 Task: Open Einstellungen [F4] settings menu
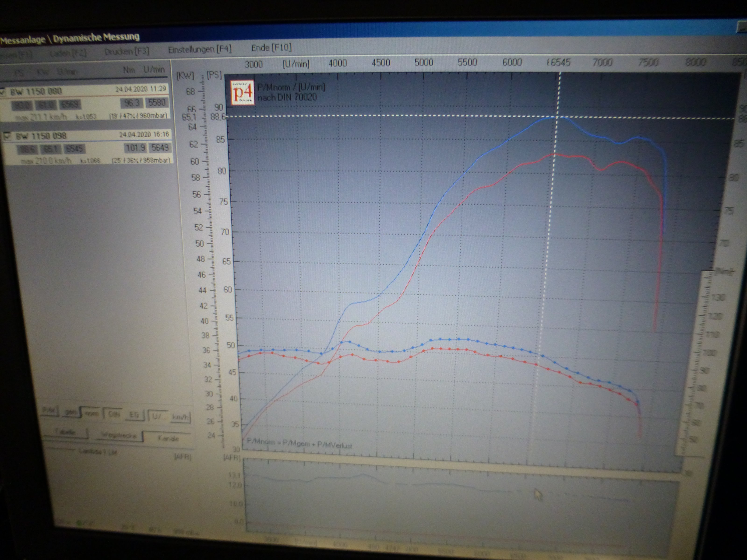tap(200, 49)
